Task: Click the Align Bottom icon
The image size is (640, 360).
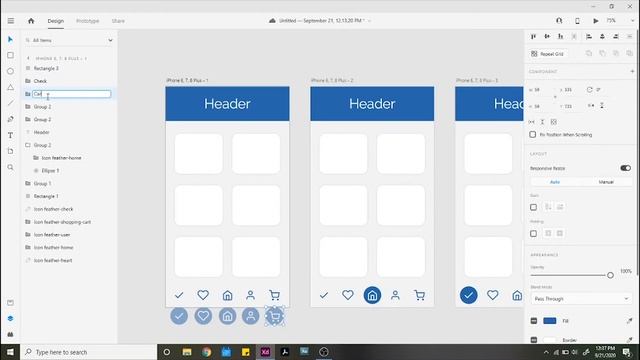Action: pyautogui.click(x=560, y=36)
